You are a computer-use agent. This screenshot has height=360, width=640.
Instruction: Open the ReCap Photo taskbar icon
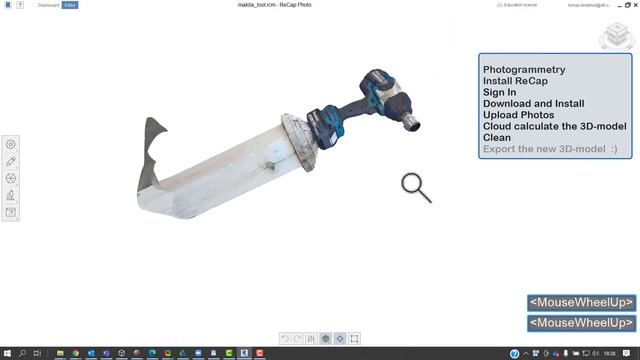click(244, 353)
